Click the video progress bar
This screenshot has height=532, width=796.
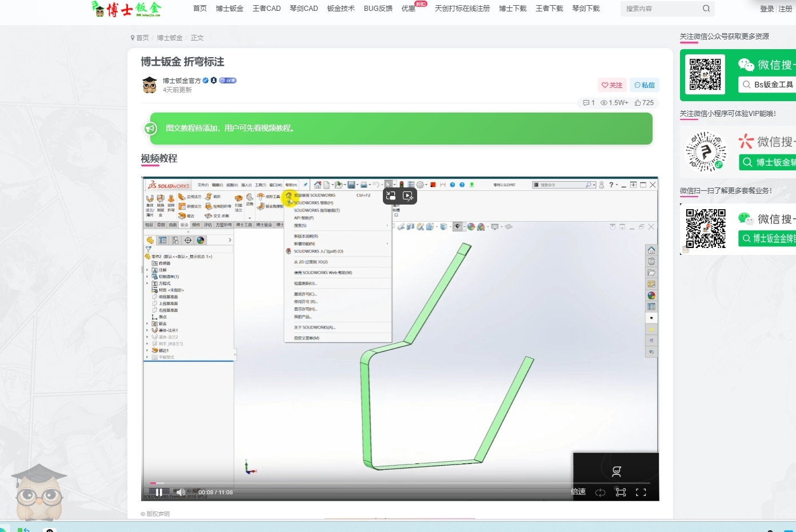click(399, 483)
